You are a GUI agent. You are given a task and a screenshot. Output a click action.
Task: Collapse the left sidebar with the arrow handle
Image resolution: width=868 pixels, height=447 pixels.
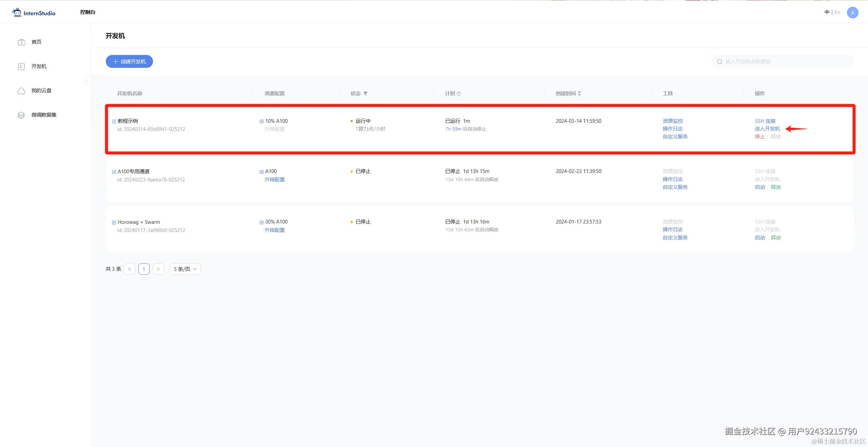click(87, 81)
